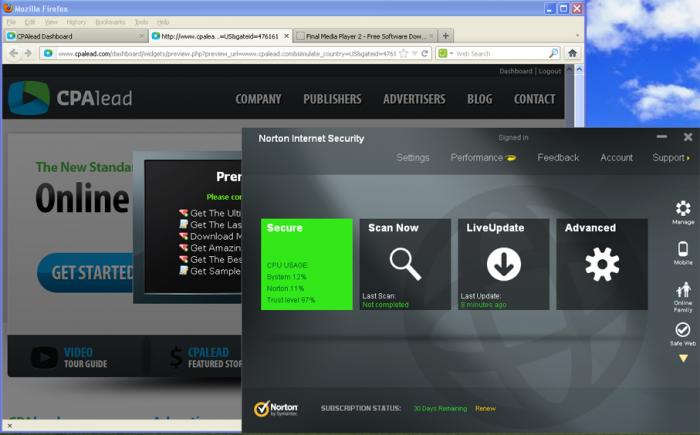Click the search magnifier in Firefox search box
The image size is (700, 435).
553,53
